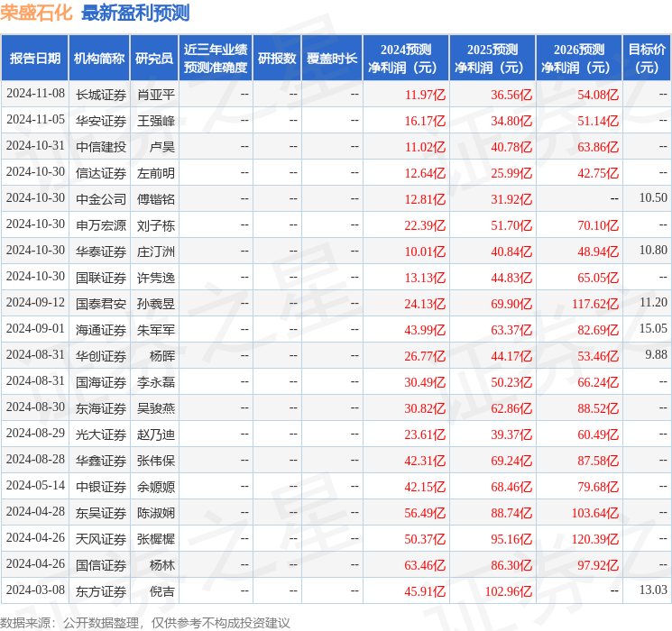Click the institution 东方证券
This screenshot has height=631, width=672.
point(101,591)
